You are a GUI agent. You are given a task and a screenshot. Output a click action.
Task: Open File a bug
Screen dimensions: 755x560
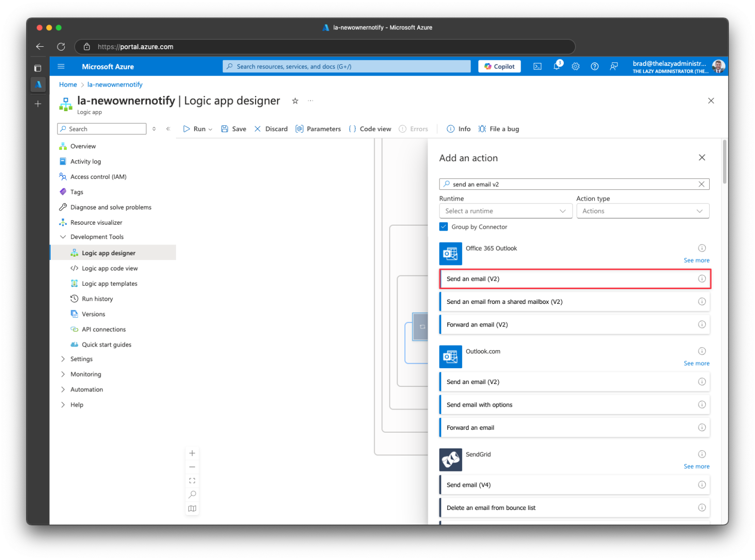(x=498, y=129)
